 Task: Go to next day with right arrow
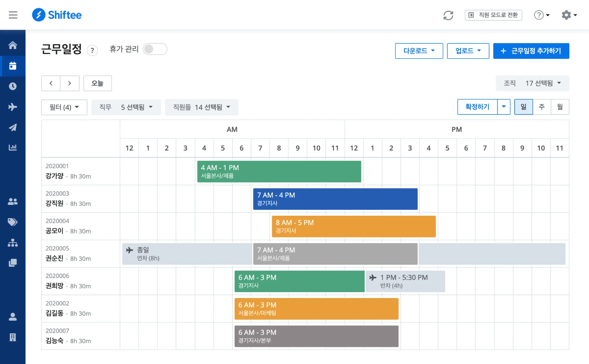pos(70,83)
